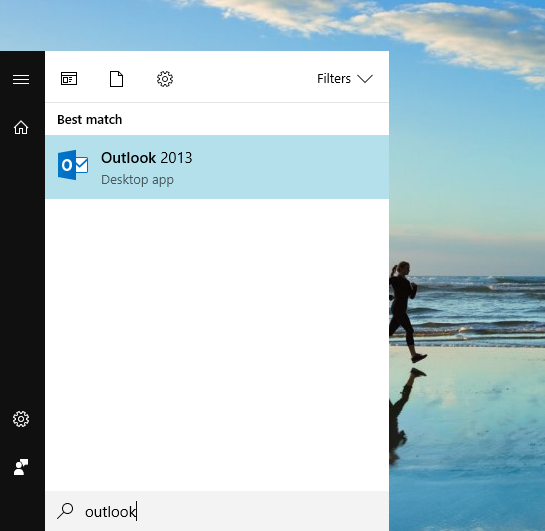Viewport: 545px width, 531px height.
Task: Focus the search box containing "outlook"
Action: [217, 511]
